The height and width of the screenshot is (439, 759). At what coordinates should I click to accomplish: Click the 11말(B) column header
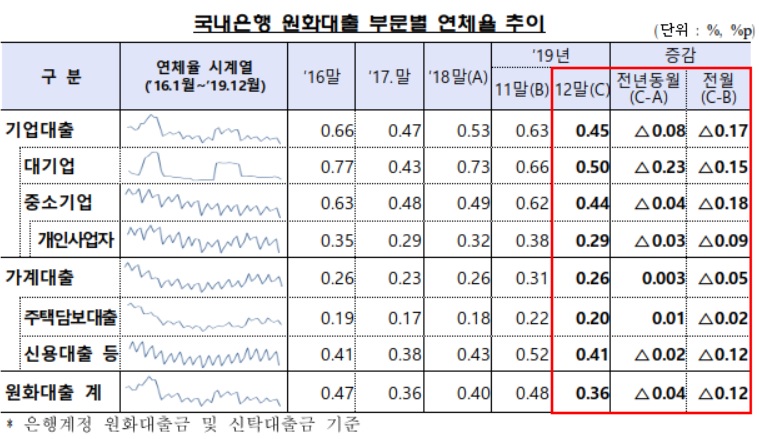point(522,89)
